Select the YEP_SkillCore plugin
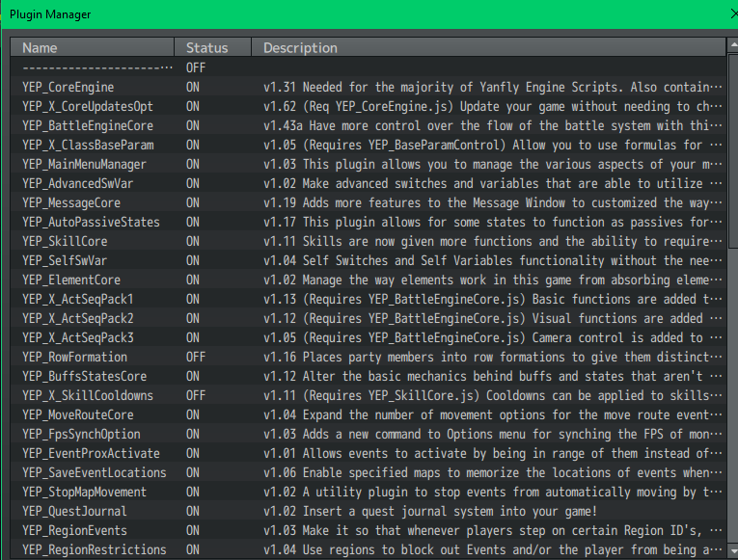 (369, 241)
